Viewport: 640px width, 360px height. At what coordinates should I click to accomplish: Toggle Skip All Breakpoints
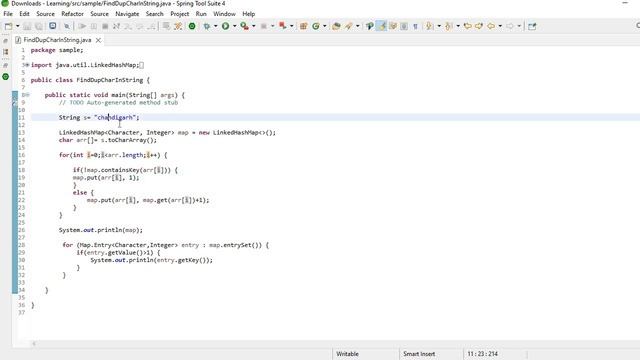pos(67,26)
